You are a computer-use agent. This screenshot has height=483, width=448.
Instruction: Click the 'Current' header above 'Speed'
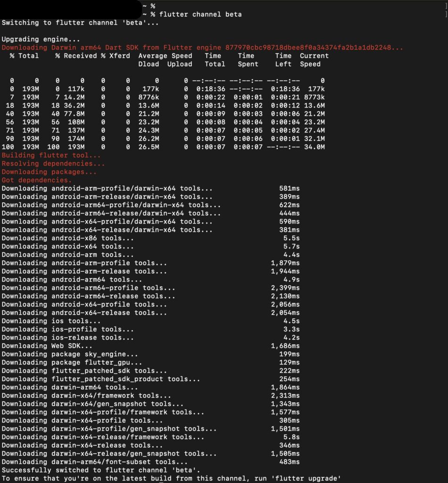pos(315,56)
